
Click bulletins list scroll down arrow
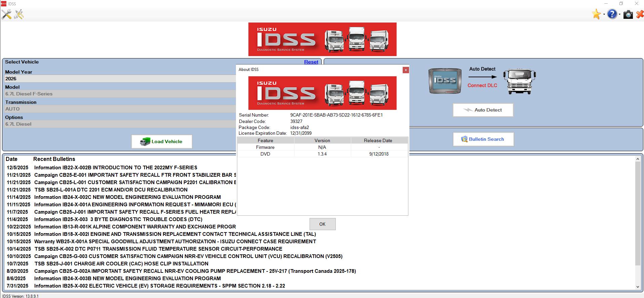pos(638,287)
